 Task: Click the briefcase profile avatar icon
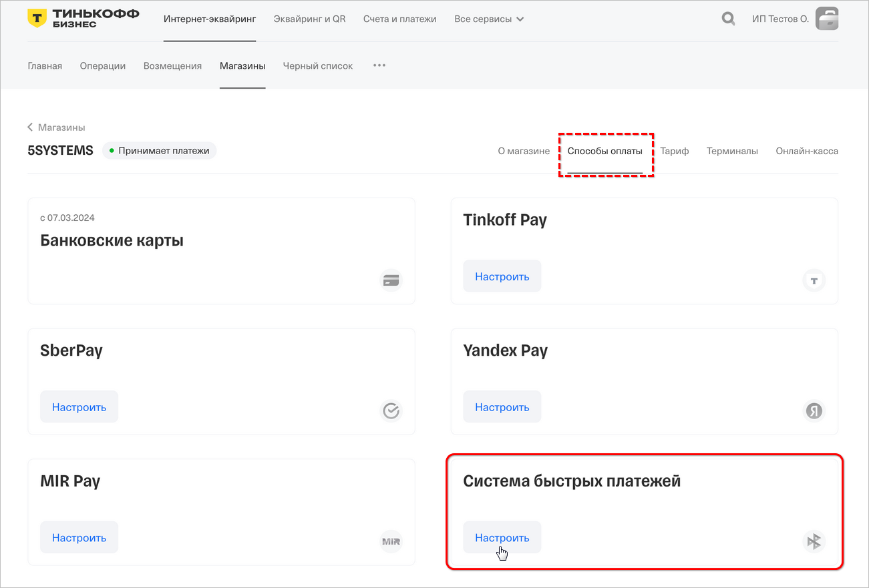(x=827, y=19)
